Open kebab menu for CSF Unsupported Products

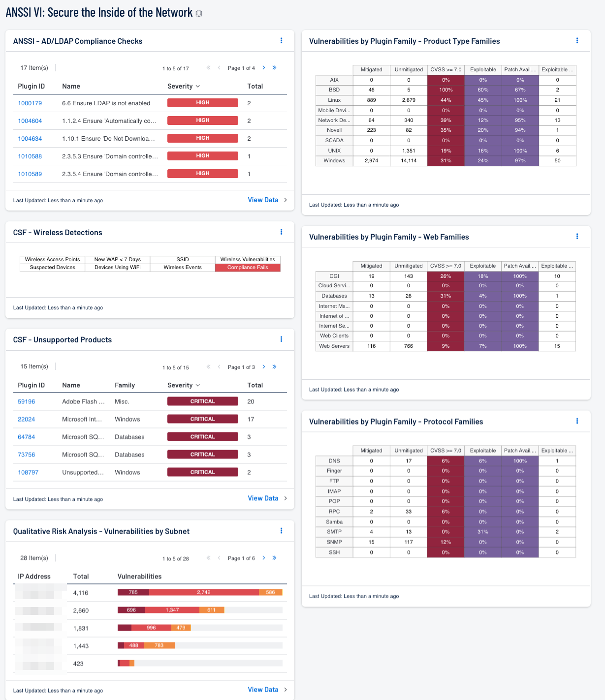[x=281, y=339]
